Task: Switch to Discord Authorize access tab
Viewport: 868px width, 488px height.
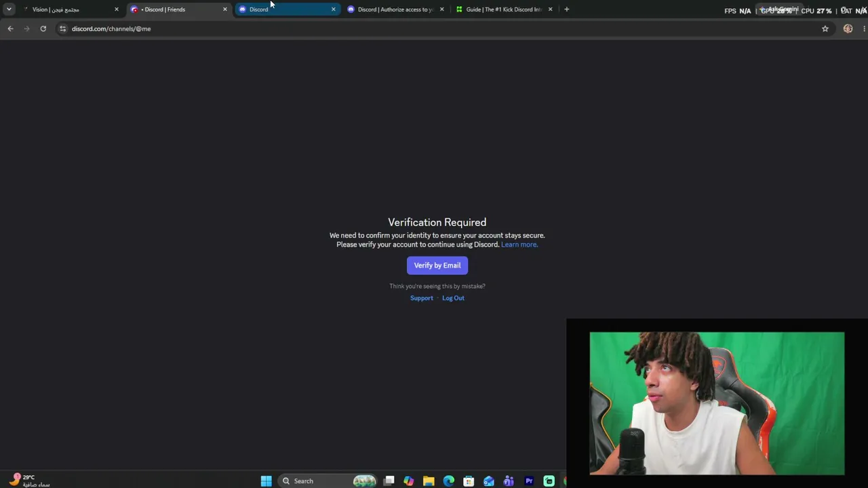Action: click(395, 9)
